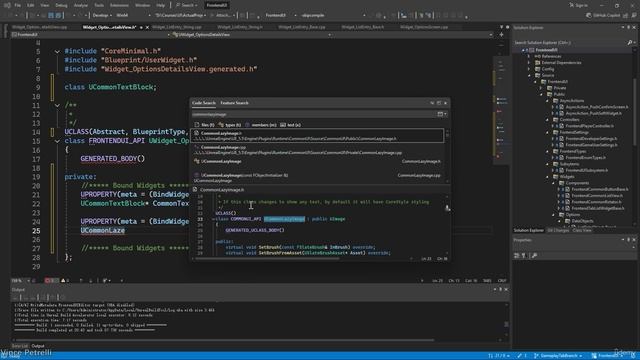The image size is (640, 360).
Task: Click the code search query field
Action: [x=313, y=114]
